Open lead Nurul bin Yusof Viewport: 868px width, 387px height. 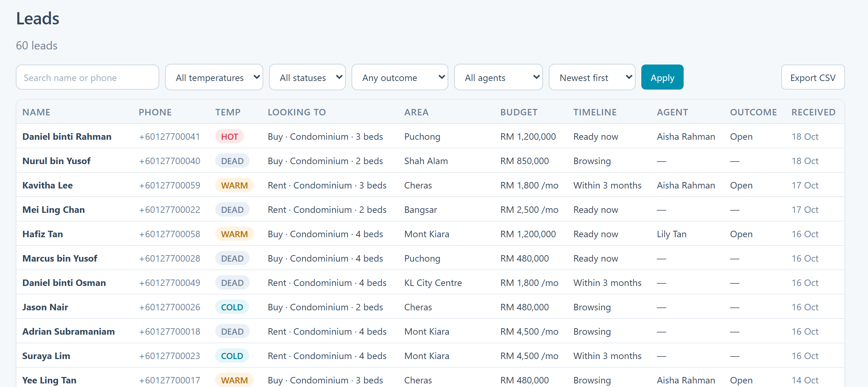tap(56, 161)
